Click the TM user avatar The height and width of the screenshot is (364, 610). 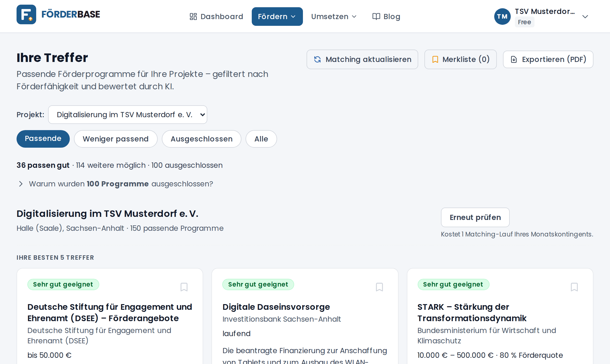tap(502, 17)
